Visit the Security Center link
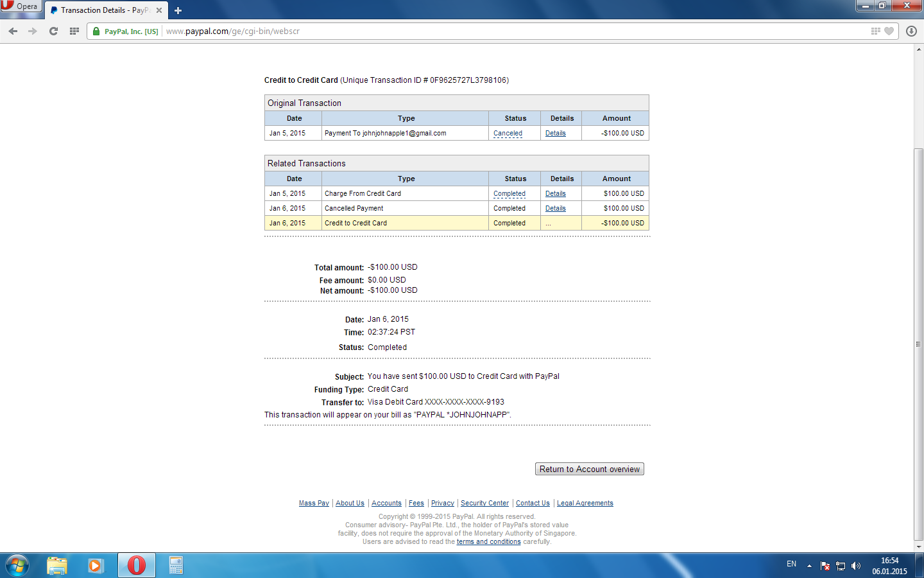This screenshot has width=924, height=578. pyautogui.click(x=484, y=504)
